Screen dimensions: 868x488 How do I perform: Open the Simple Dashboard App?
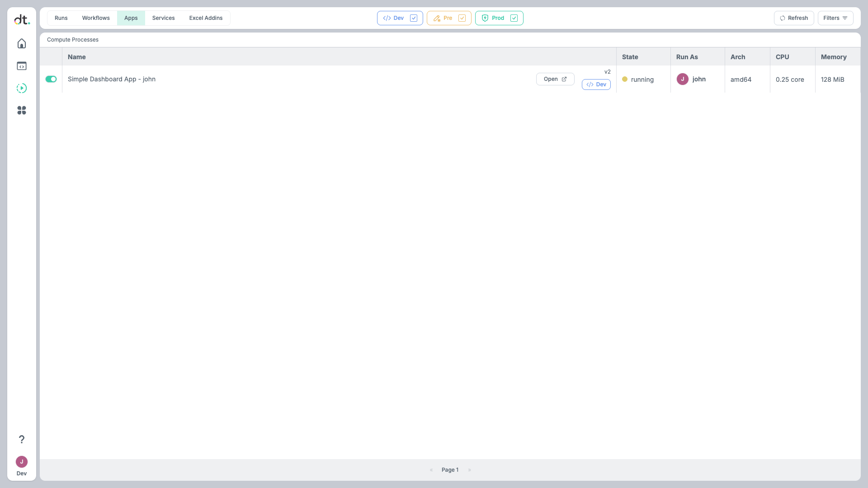(x=555, y=79)
